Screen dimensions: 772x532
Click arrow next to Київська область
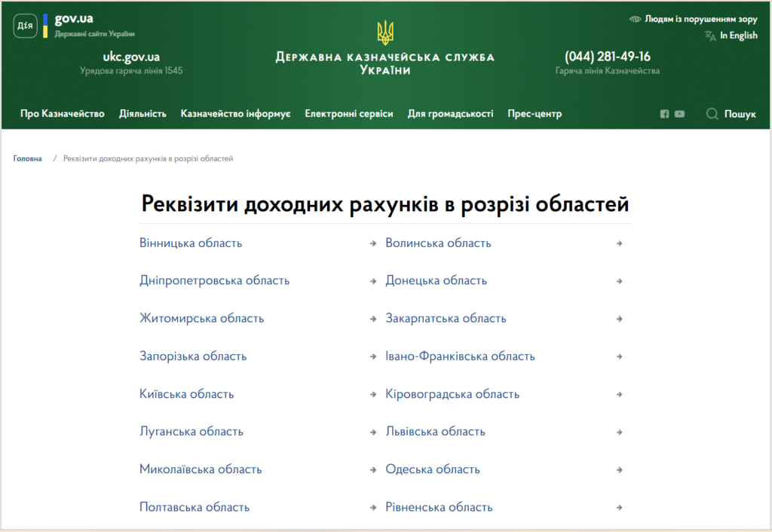pos(373,394)
